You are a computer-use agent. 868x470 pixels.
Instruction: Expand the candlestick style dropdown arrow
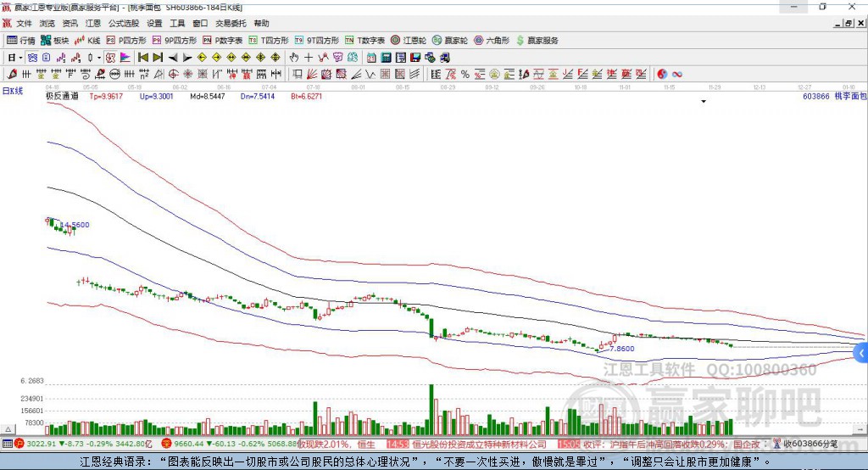point(99,58)
